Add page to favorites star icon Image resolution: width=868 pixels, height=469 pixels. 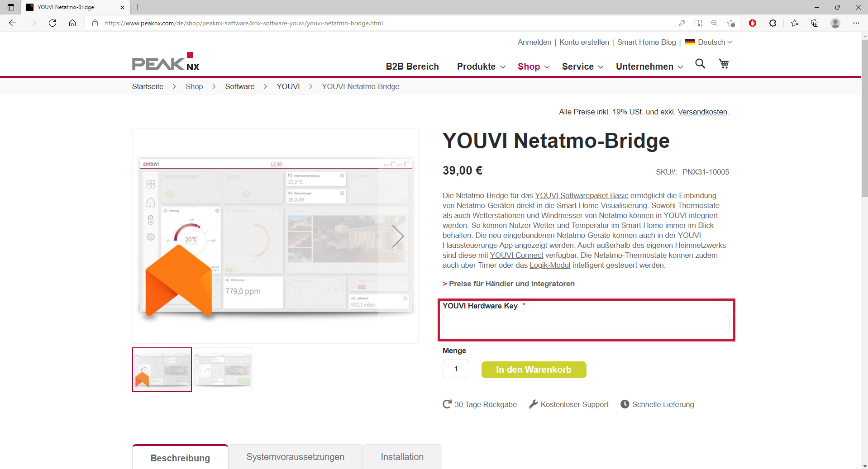[731, 23]
